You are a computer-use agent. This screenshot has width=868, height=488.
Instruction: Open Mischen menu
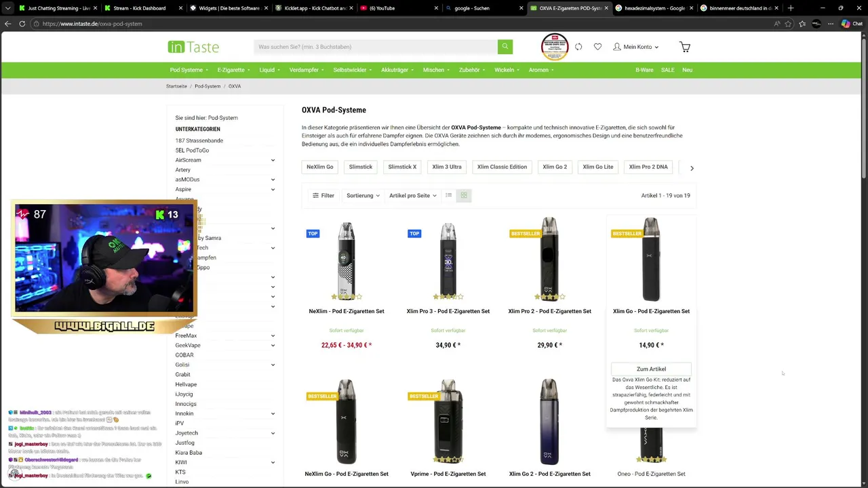(437, 70)
